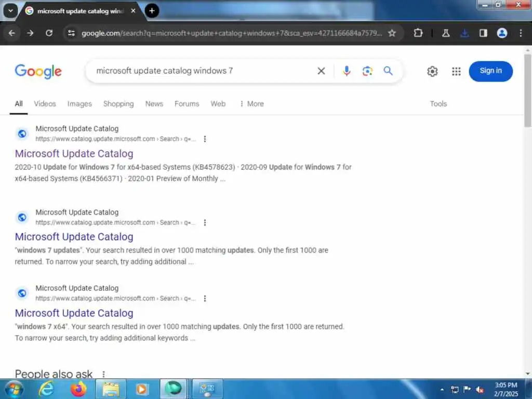Launch Firefox from taskbar

pos(78,389)
